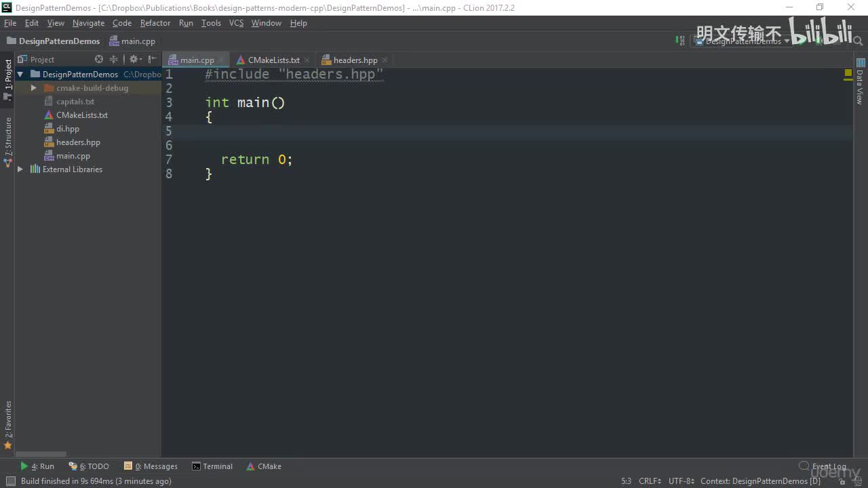868x488 pixels.
Task: Click the tool window quick access icon in status bar
Action: pos(10,481)
